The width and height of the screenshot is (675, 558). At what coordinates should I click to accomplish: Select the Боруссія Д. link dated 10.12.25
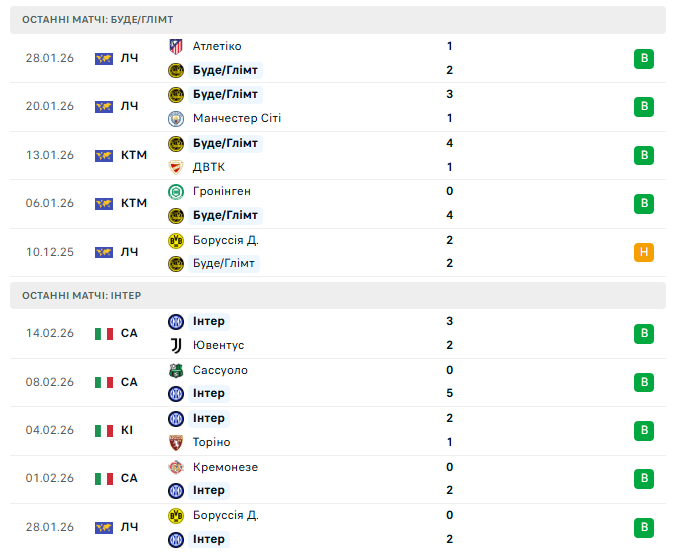point(225,240)
